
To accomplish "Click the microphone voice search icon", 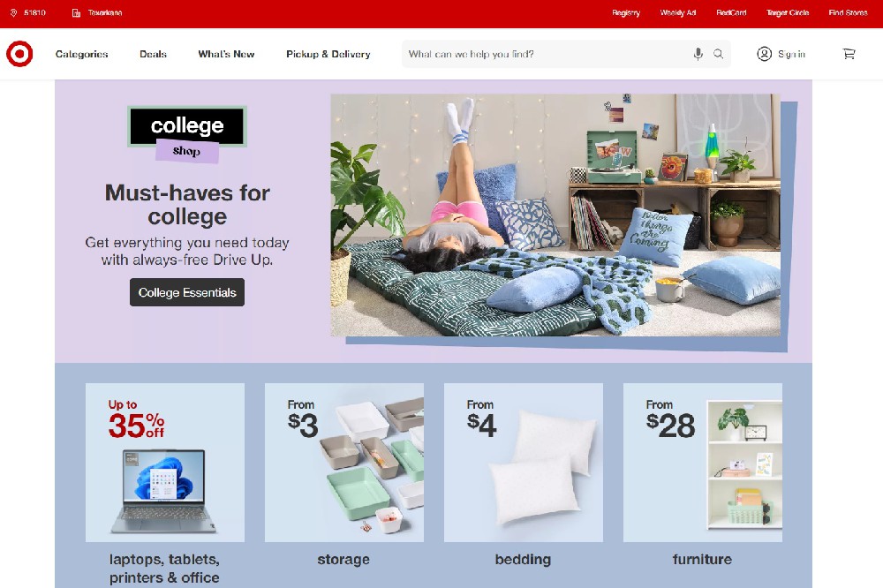I will 698,54.
